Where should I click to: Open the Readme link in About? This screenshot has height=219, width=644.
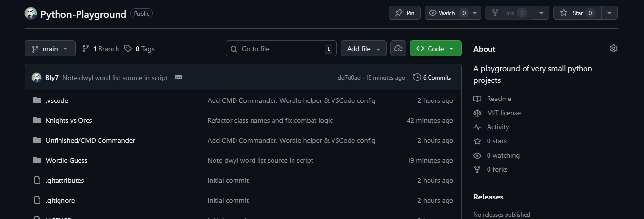pos(499,99)
